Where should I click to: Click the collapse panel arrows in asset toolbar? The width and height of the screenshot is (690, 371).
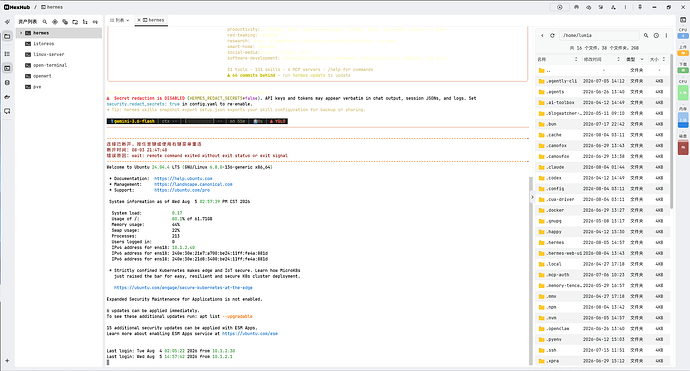[x=95, y=22]
